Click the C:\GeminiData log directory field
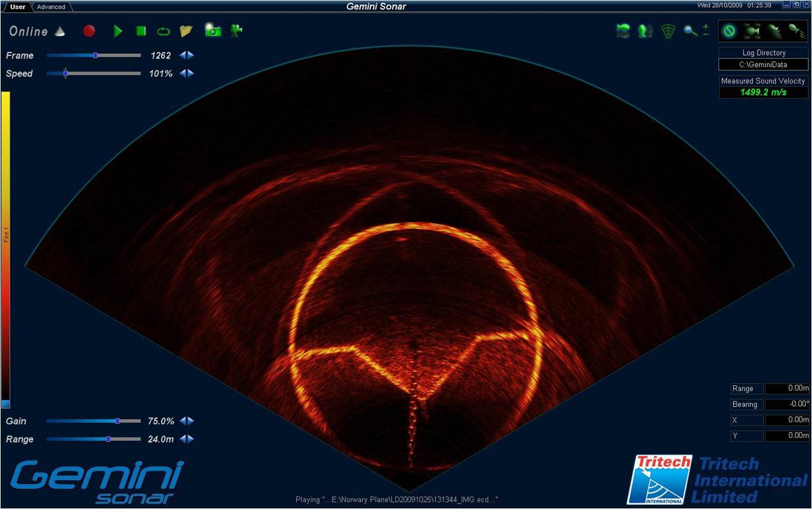This screenshot has width=812, height=509. click(x=763, y=65)
